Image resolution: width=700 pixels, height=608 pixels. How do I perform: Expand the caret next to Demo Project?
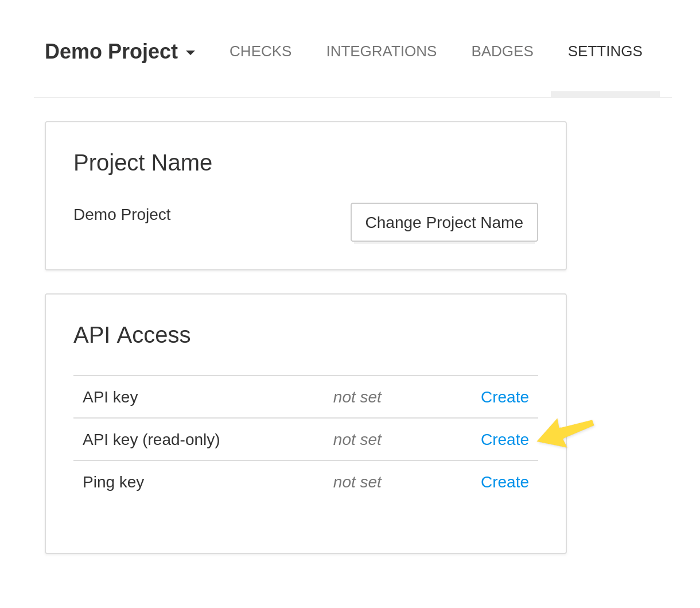tap(190, 52)
